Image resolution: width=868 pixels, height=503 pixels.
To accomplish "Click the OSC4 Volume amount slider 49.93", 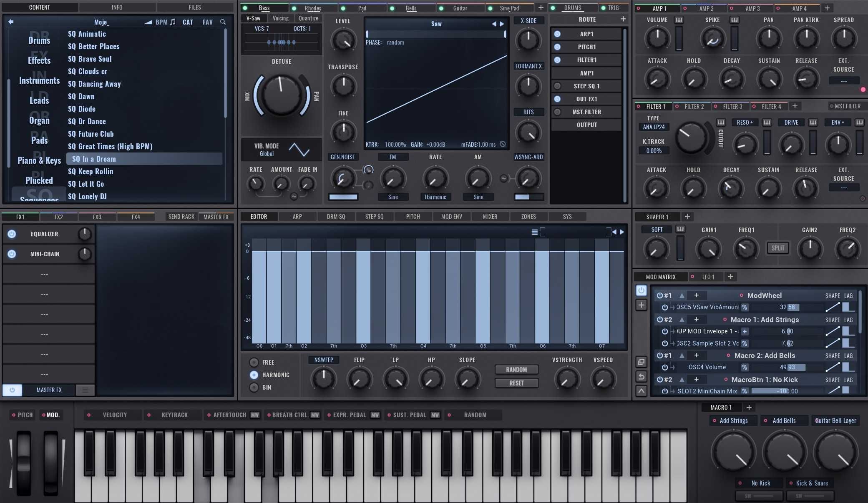I will coord(787,367).
